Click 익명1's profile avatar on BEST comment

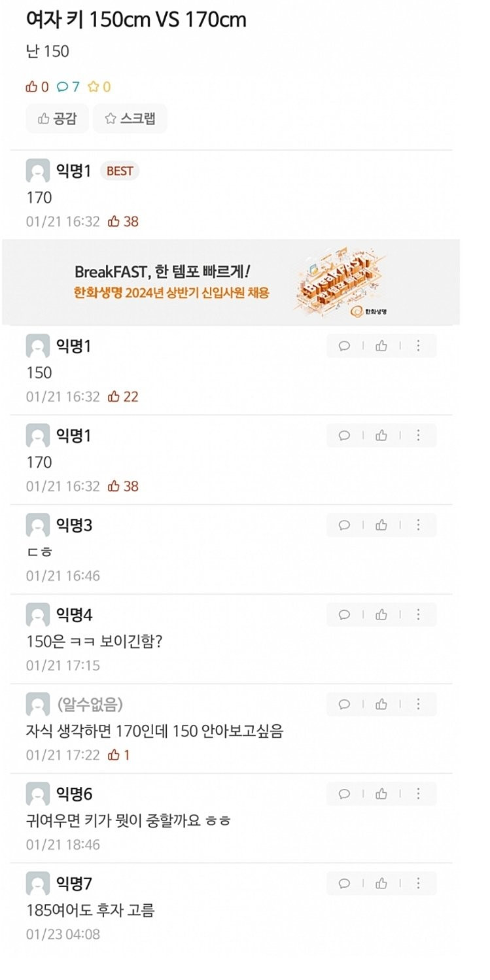pyautogui.click(x=38, y=171)
